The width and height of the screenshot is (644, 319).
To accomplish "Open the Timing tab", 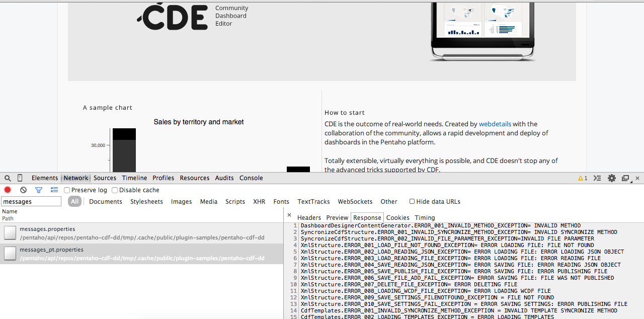I will click(x=425, y=218).
